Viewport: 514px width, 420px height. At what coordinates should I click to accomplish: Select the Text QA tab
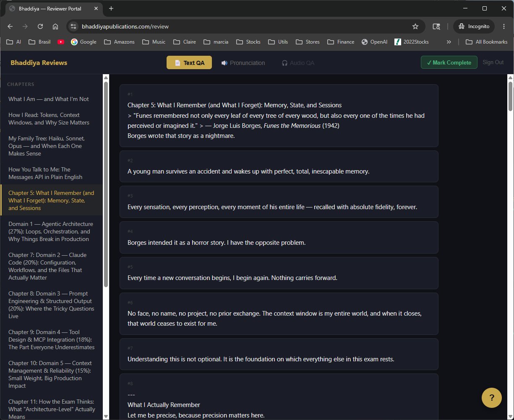click(189, 63)
